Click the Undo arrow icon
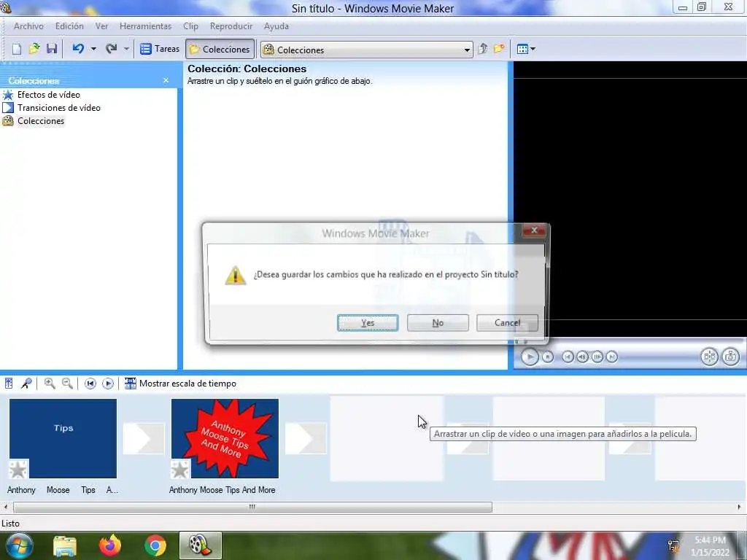 (78, 49)
